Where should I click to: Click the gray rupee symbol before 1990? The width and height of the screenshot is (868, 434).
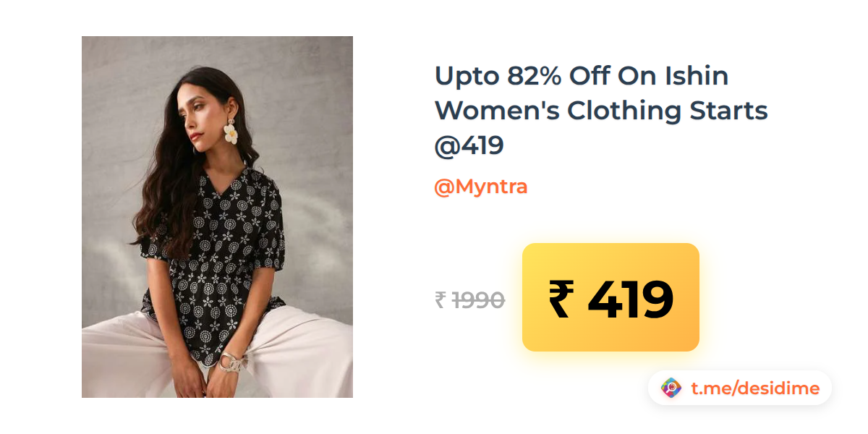point(441,299)
